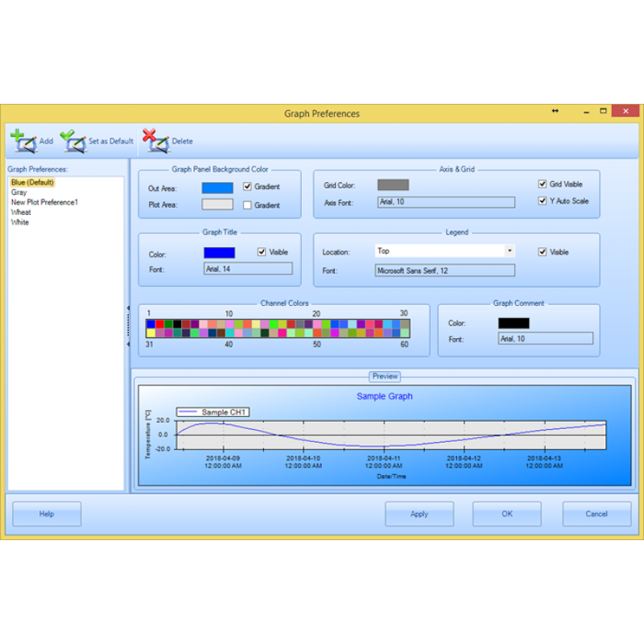The height and width of the screenshot is (644, 644).
Task: Toggle Graph Title Visible checkbox
Action: (x=262, y=252)
